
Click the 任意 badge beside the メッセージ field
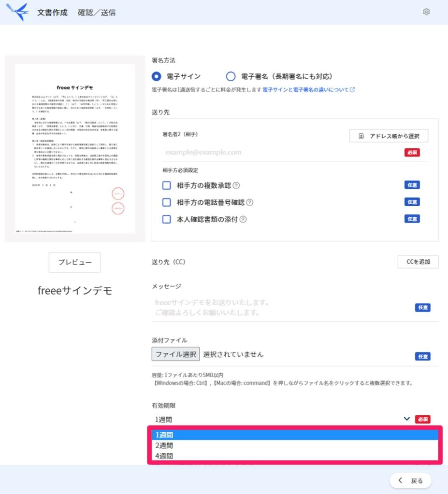pyautogui.click(x=423, y=308)
